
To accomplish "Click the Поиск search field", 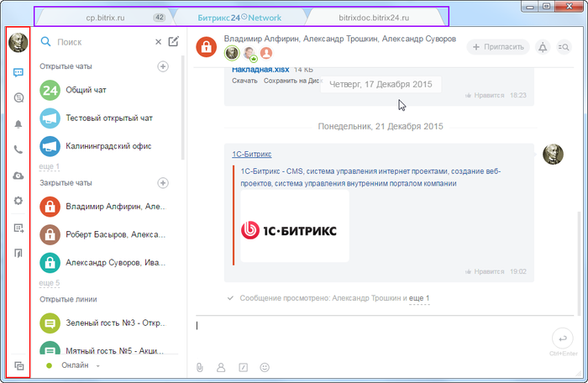I will click(x=103, y=42).
